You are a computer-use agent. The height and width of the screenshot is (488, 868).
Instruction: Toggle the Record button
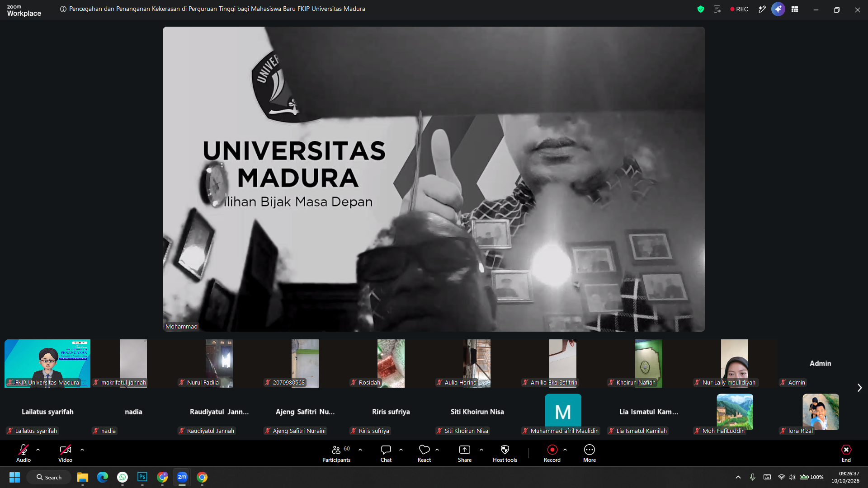click(x=552, y=453)
